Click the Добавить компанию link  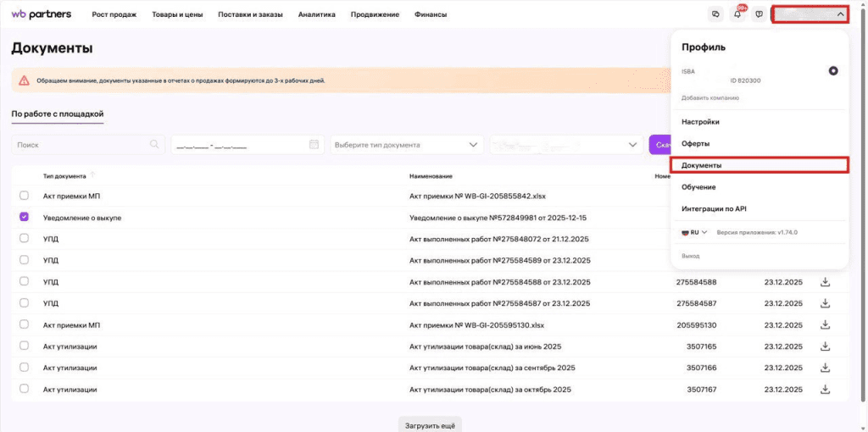coord(710,98)
